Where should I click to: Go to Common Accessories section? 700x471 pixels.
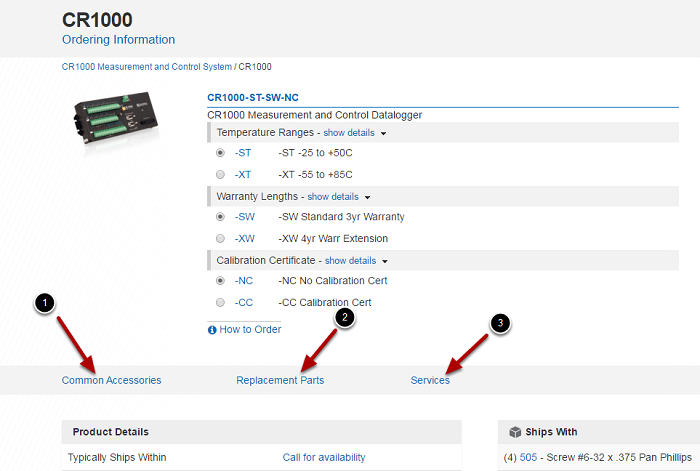click(111, 380)
